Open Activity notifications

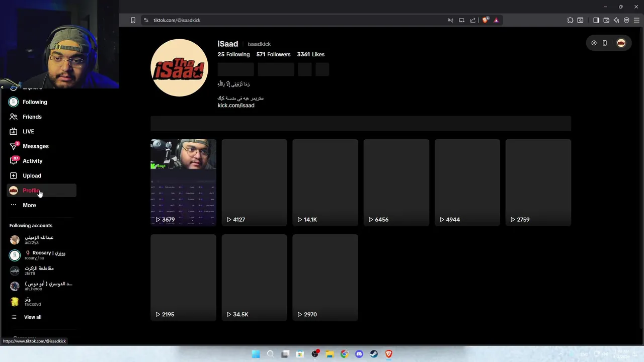[32, 161]
